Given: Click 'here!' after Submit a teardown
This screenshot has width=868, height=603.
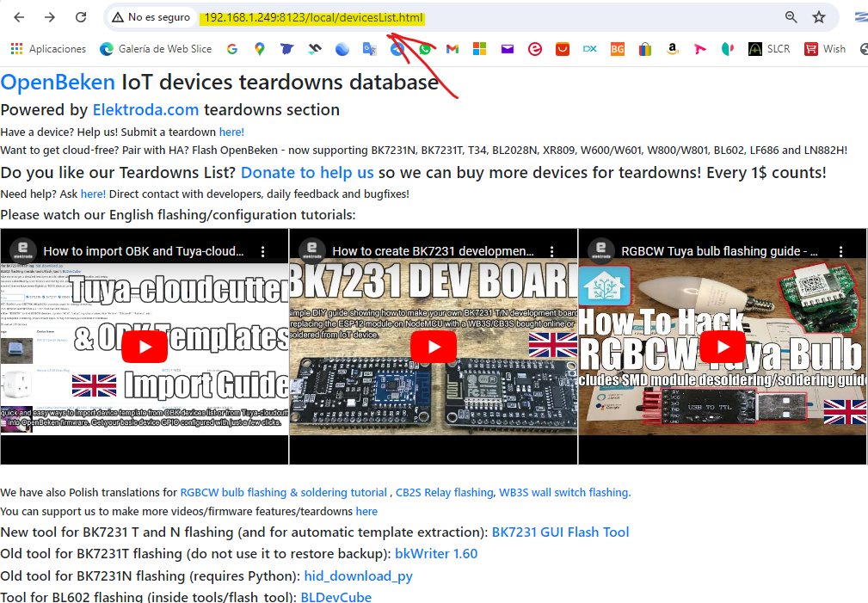Looking at the screenshot, I should pos(231,132).
